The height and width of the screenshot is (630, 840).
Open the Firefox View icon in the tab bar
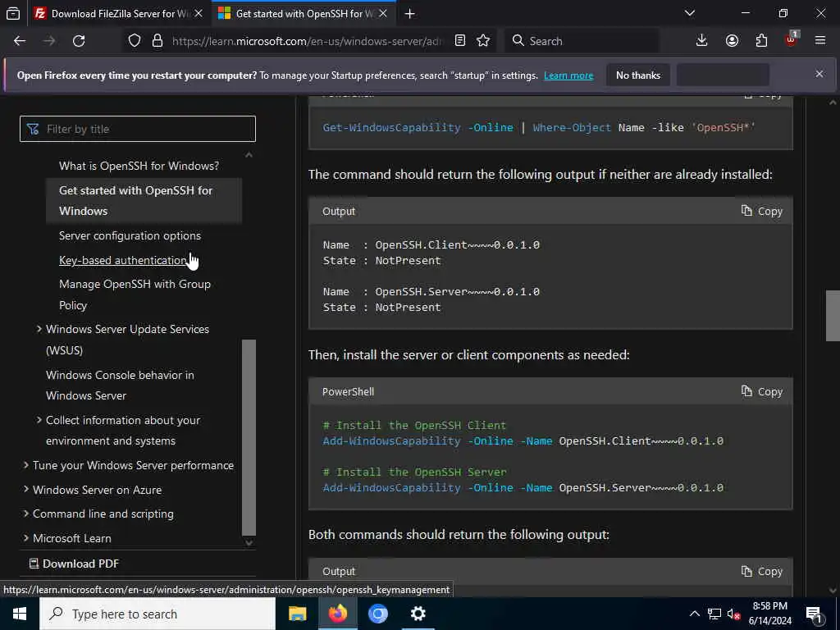(13, 14)
